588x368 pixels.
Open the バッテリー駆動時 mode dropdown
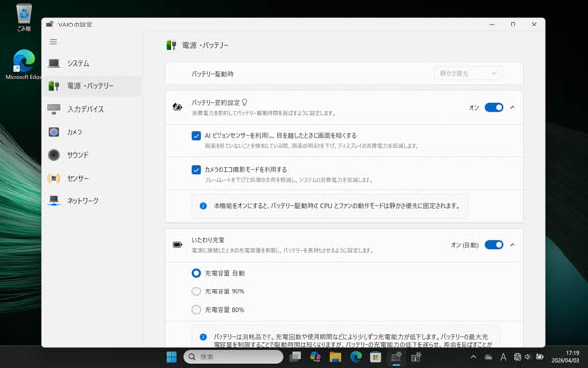point(467,74)
